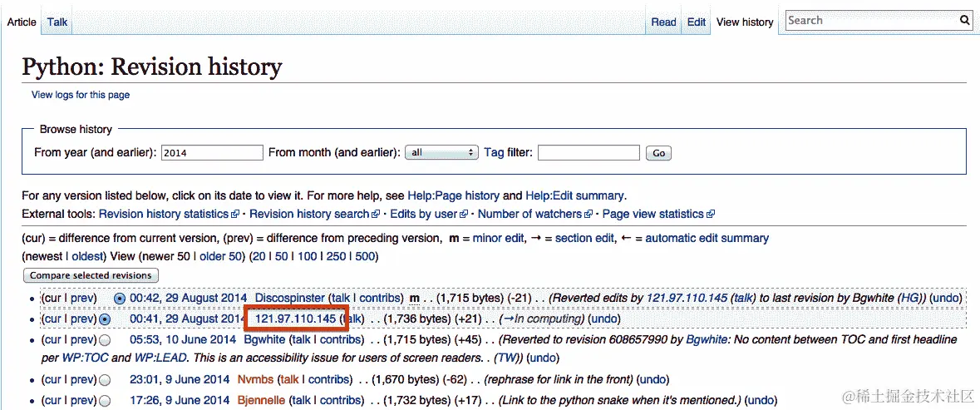
Task: Select the View history tab
Action: click(x=745, y=22)
